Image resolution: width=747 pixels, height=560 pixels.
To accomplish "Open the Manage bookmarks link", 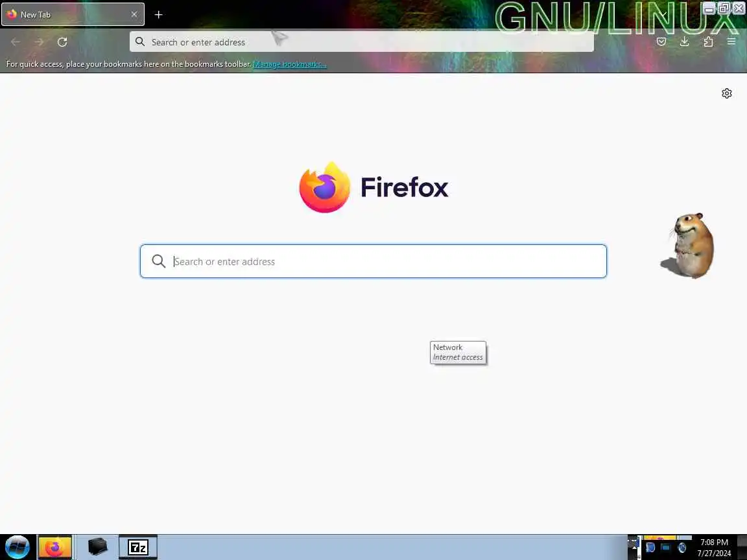I will click(x=290, y=64).
